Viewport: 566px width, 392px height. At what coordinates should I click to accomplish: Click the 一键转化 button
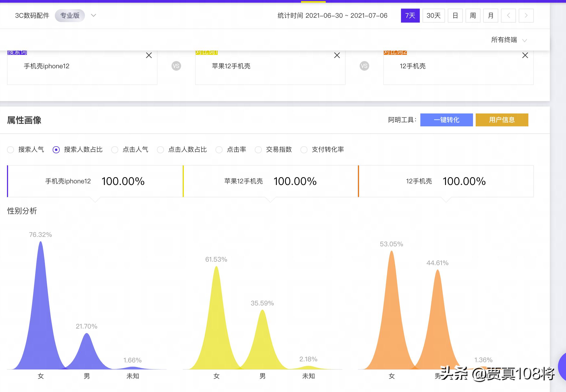[x=446, y=120]
